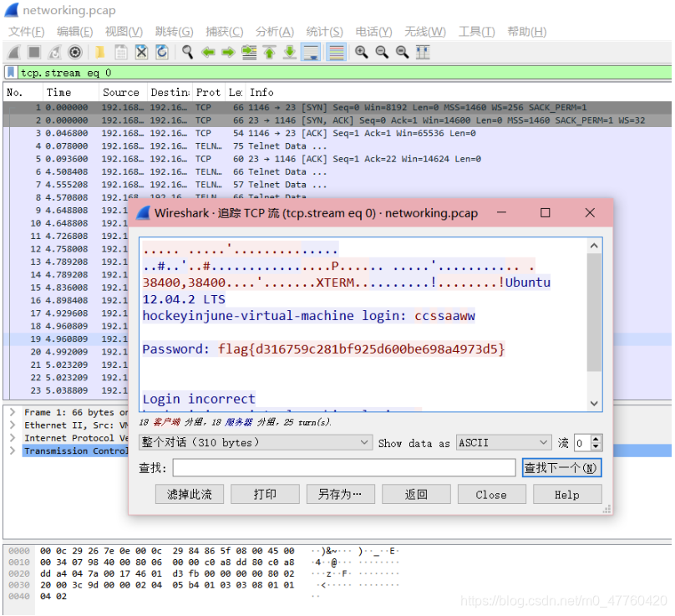The image size is (675, 616).
Task: Open the 工具(T) menu
Action: pos(476,32)
